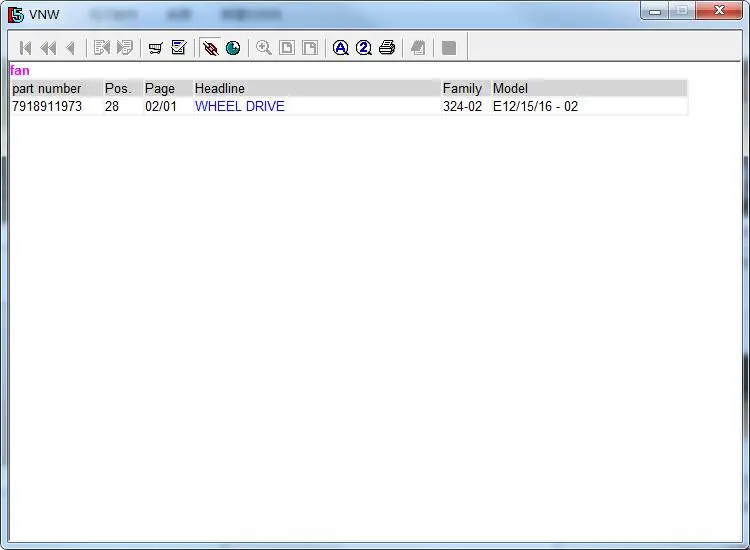Click the first greyed page view icon
This screenshot has height=550, width=750.
pos(287,48)
